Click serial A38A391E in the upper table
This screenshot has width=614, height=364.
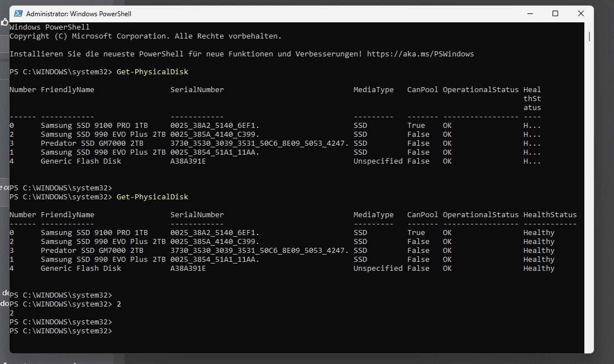coord(188,161)
